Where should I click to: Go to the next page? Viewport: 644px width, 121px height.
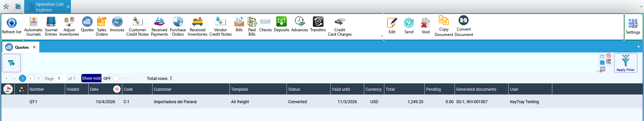click(31, 78)
